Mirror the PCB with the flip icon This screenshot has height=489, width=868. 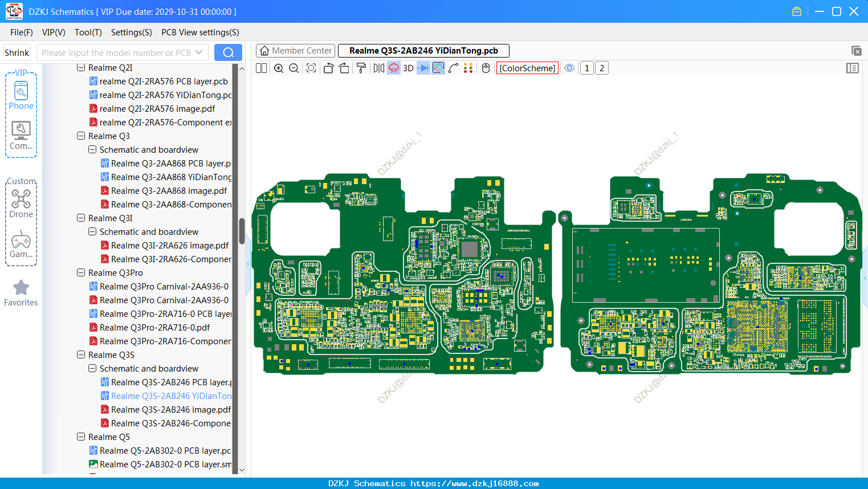point(379,68)
